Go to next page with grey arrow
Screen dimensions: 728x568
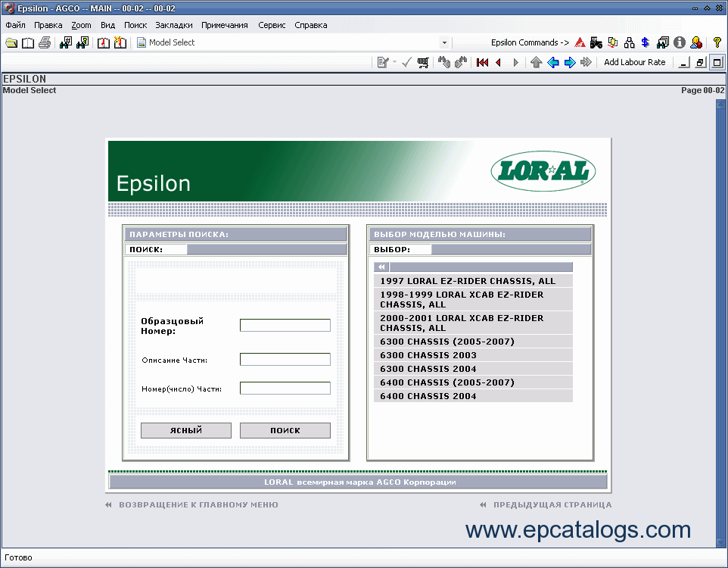coord(515,62)
